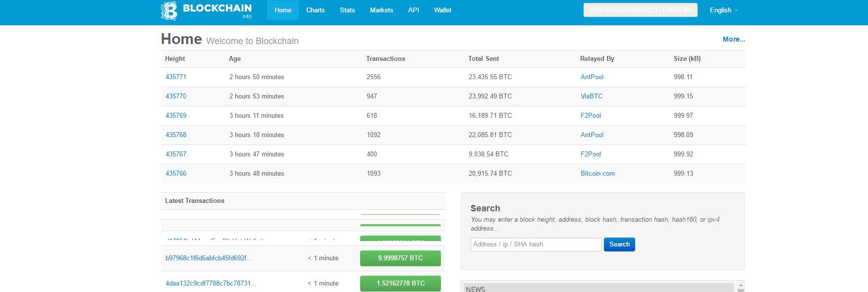
Task: Click the Size (kB) column header
Action: point(687,58)
